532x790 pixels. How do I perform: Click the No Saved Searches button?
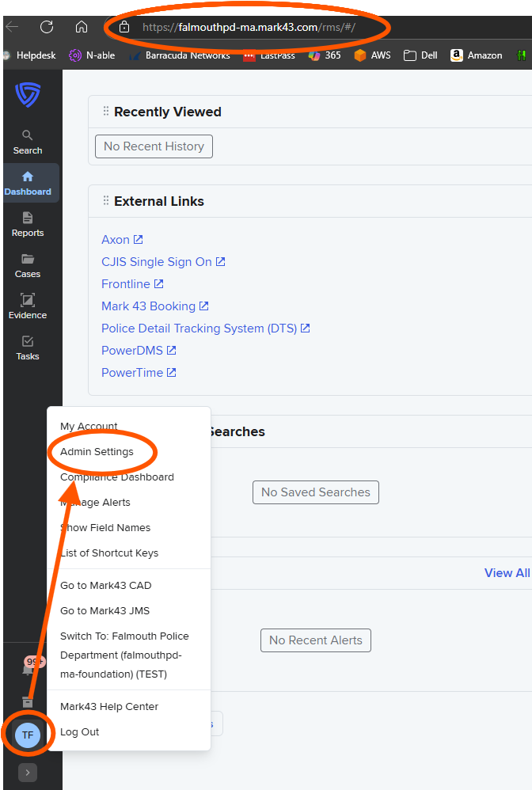[x=316, y=492]
